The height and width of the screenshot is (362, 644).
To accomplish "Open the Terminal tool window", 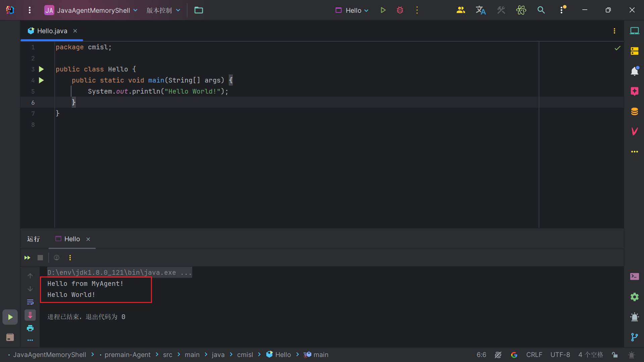I will 634,276.
